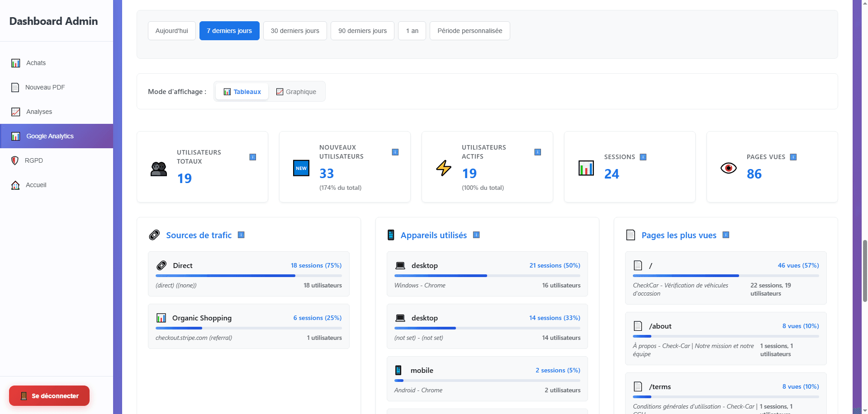Click the Organic Shopping progress bar
This screenshot has width=868, height=414.
click(x=249, y=328)
